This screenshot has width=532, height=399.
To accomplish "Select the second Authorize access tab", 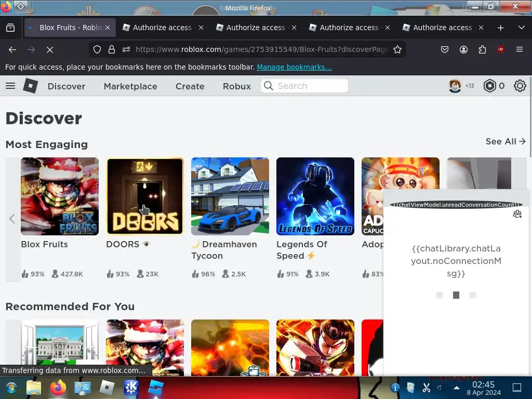I will (256, 28).
